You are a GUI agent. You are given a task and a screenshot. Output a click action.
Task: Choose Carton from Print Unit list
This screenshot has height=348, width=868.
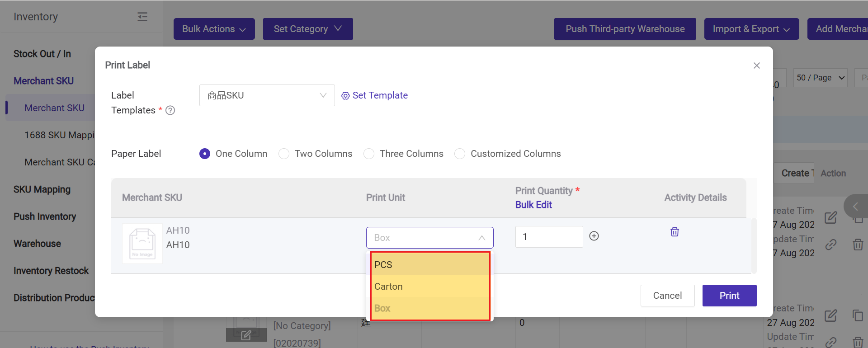(x=430, y=287)
